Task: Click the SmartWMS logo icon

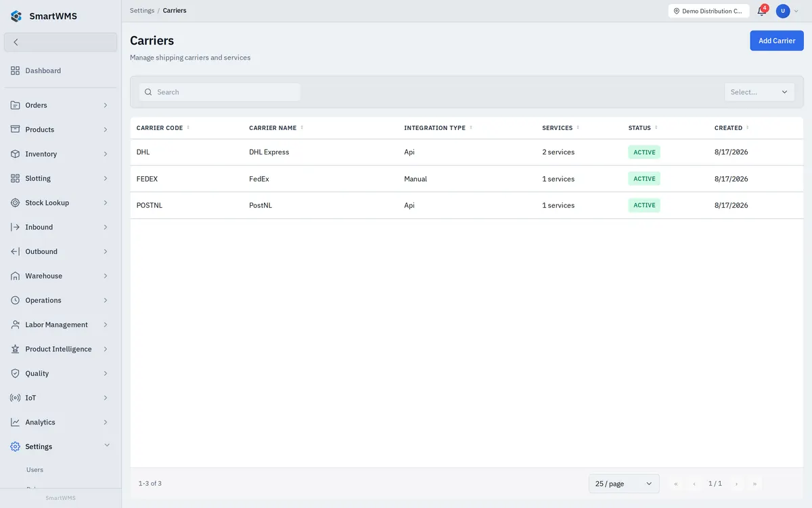Action: 16,16
